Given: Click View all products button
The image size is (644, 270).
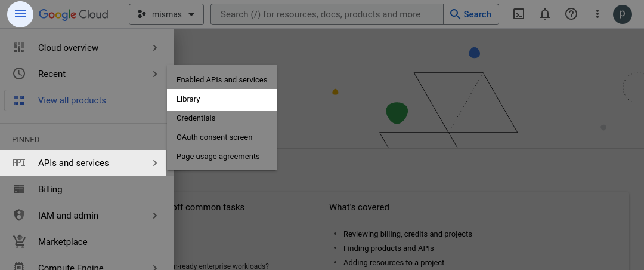Looking at the screenshot, I should click(x=85, y=100).
